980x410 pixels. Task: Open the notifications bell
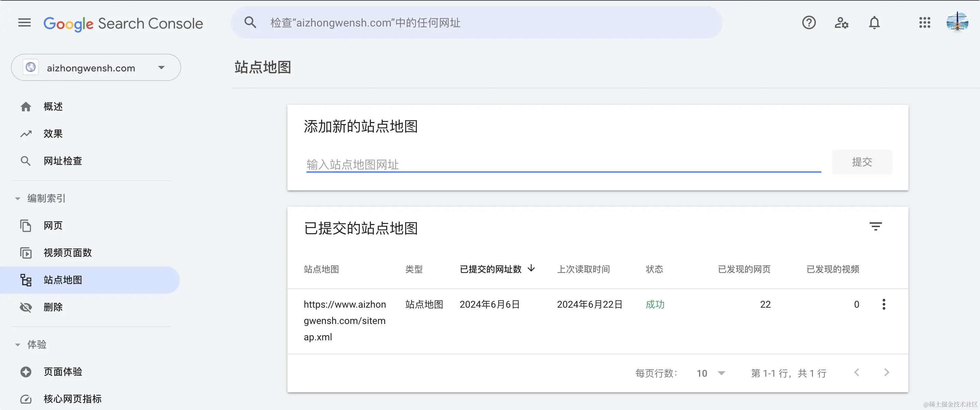click(874, 23)
